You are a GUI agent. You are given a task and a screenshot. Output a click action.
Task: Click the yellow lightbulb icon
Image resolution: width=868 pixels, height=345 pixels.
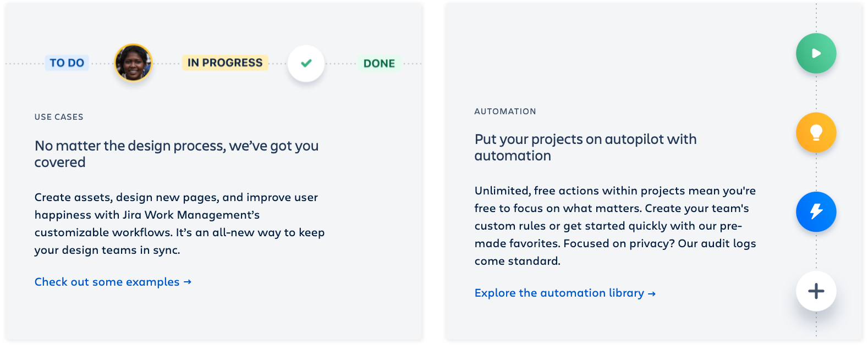(x=816, y=132)
